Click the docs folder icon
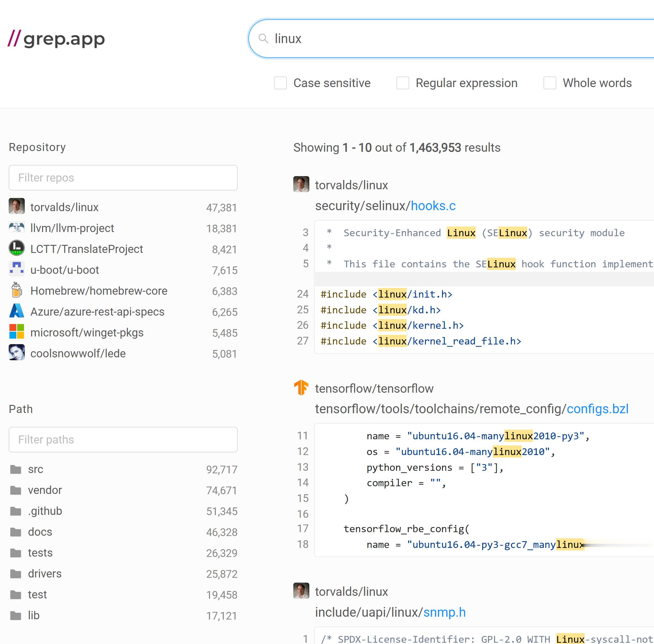This screenshot has width=654, height=644. click(x=15, y=532)
